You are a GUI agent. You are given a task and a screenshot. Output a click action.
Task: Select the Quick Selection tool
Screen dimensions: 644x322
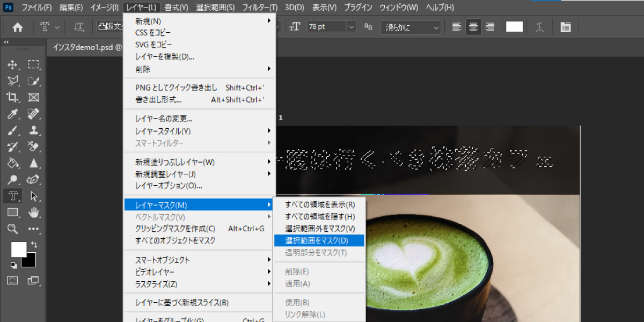pos(33,82)
